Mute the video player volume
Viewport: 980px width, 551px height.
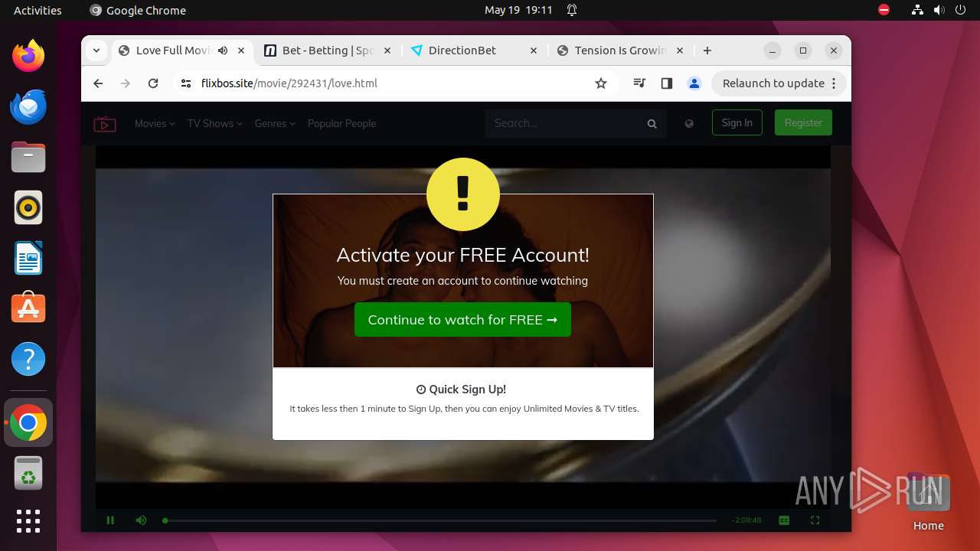[141, 520]
